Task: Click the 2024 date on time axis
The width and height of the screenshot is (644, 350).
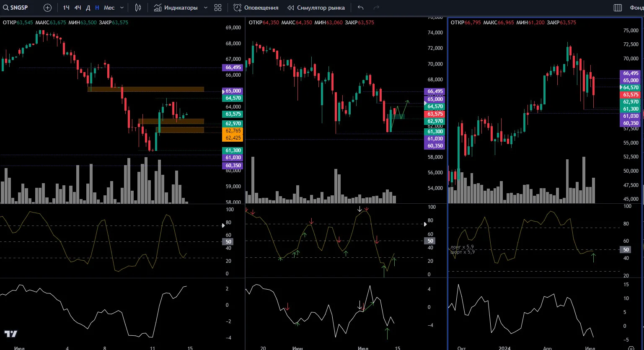Action: click(x=504, y=348)
